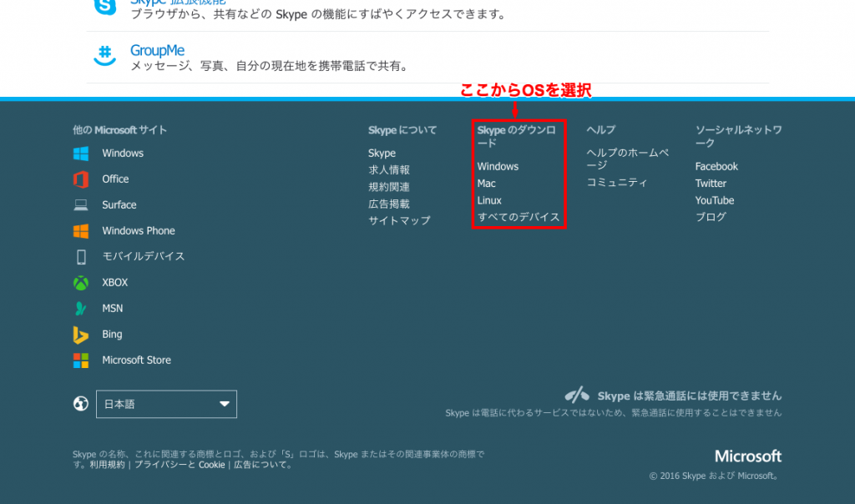Open the サイトマップ link

point(399,220)
